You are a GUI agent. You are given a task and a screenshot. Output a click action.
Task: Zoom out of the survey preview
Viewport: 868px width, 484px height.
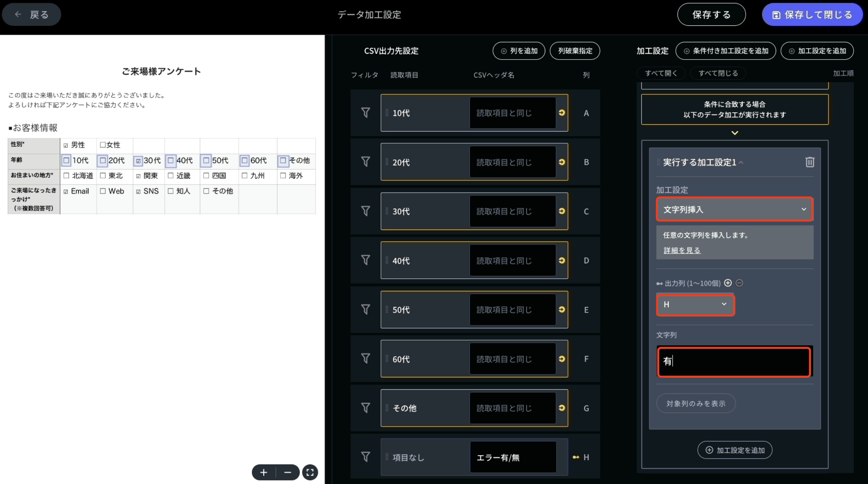[288, 472]
